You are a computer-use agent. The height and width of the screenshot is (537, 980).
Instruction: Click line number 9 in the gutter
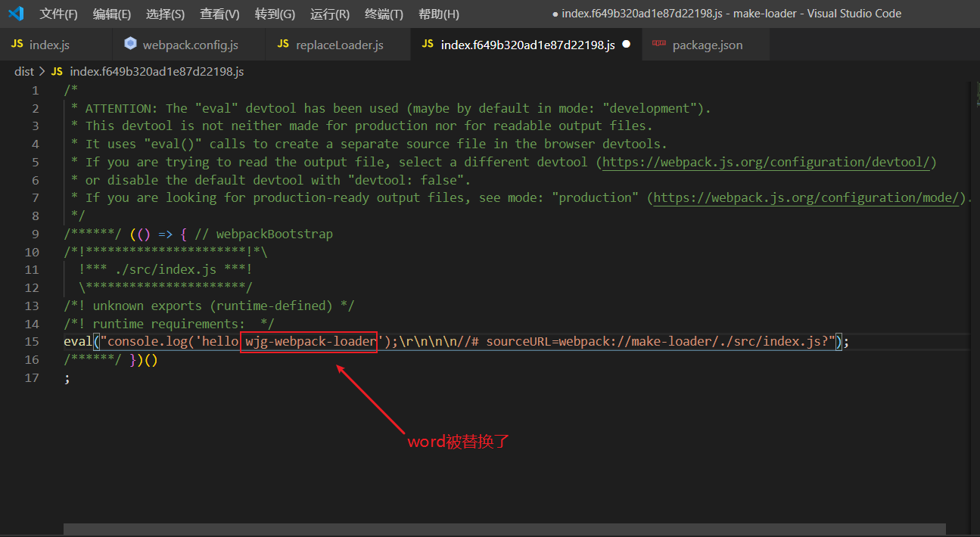point(35,234)
